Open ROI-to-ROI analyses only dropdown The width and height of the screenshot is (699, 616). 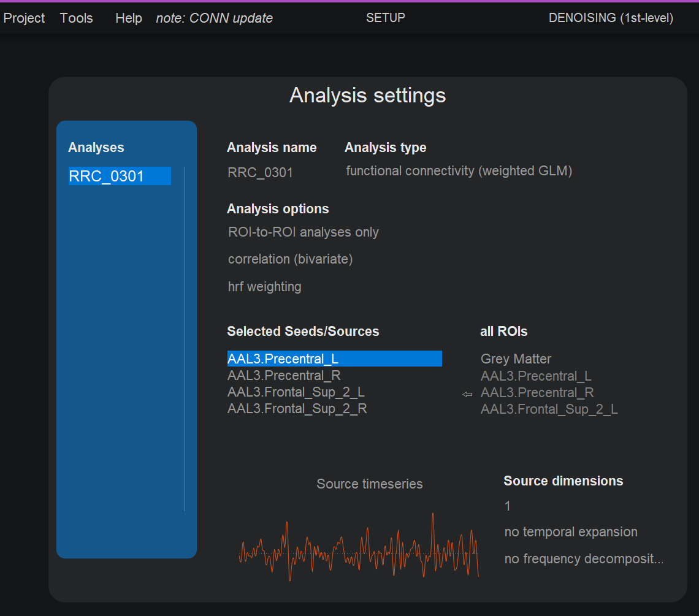tap(304, 232)
